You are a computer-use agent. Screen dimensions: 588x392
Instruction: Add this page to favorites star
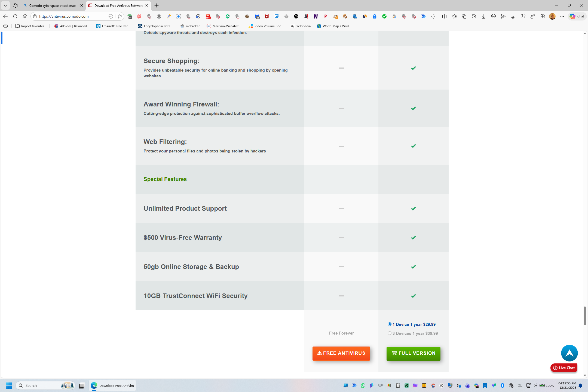[120, 16]
